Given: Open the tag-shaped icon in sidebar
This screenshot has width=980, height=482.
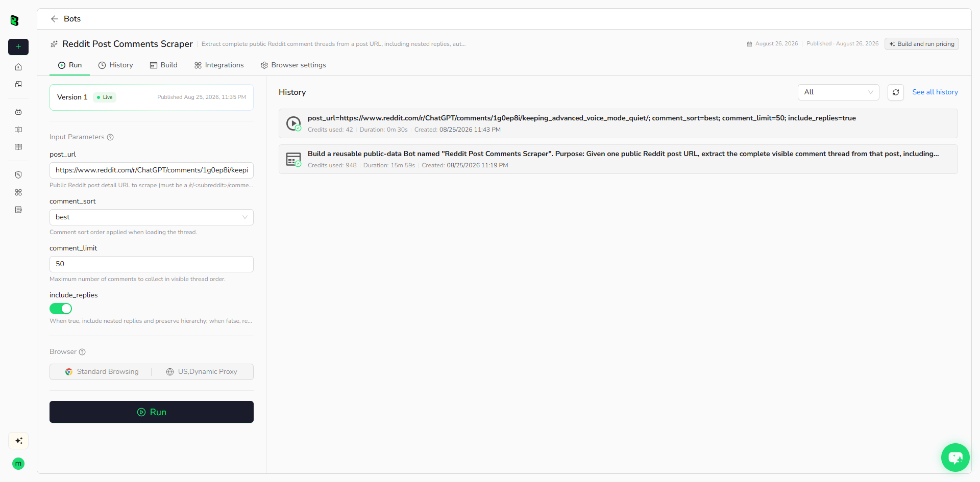Looking at the screenshot, I should (x=18, y=175).
